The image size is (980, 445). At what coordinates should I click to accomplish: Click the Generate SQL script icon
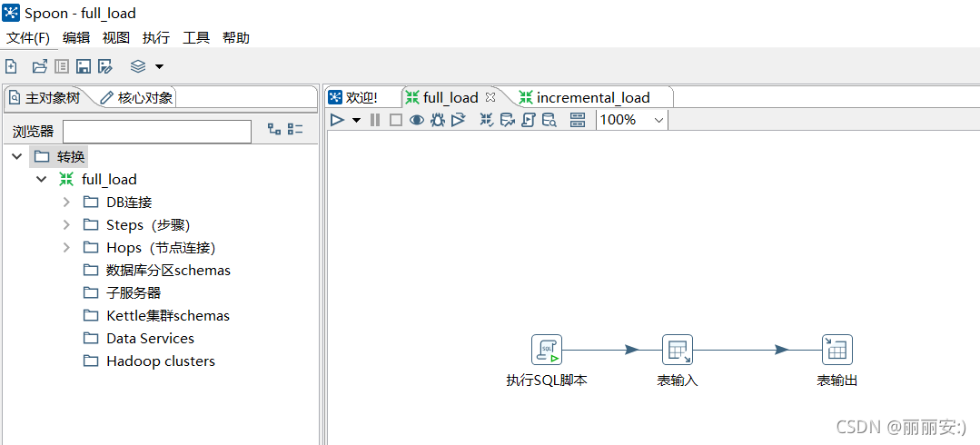coord(528,119)
